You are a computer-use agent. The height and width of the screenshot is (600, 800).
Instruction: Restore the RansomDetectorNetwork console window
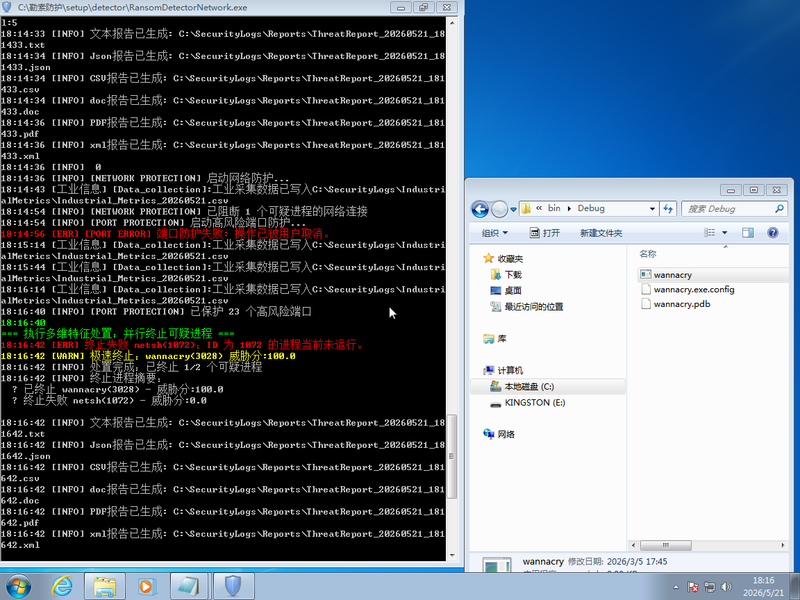click(x=423, y=7)
